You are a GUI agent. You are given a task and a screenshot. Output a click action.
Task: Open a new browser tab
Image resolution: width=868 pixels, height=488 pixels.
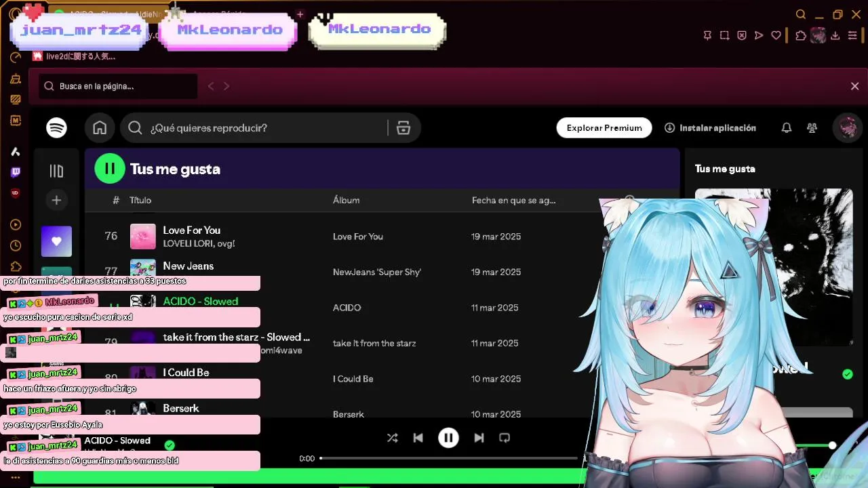(x=300, y=14)
